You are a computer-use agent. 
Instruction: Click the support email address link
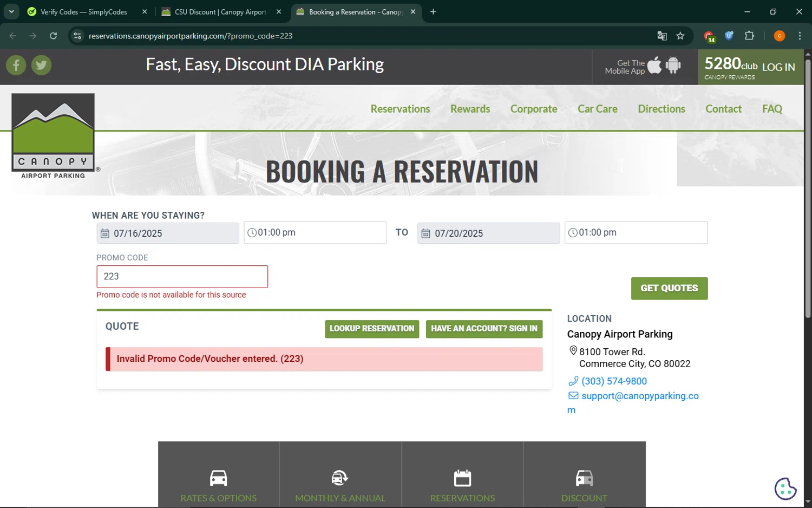[x=639, y=396]
